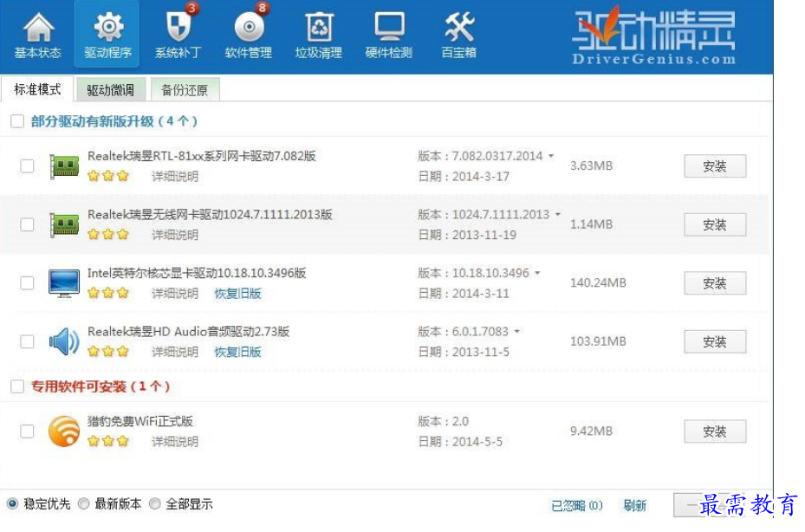Click 恢复旧版 for Realtek HD Audio driver

click(x=237, y=353)
